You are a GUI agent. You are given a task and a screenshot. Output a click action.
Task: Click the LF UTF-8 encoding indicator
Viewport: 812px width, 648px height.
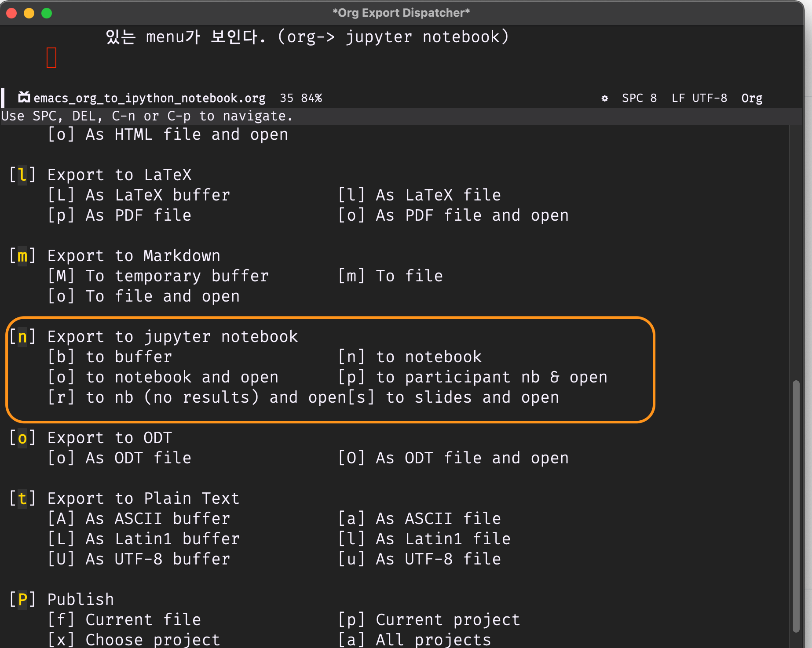click(x=699, y=98)
